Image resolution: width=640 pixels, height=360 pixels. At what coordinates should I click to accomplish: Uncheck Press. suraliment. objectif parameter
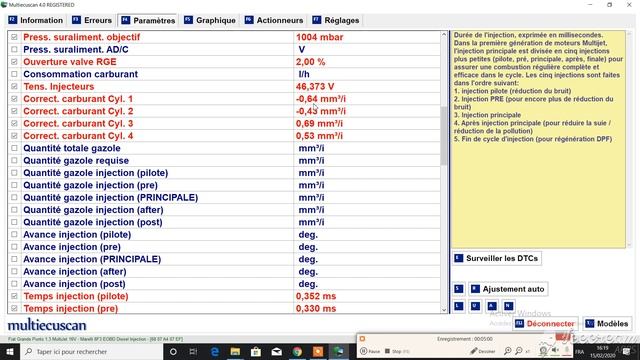[x=14, y=37]
